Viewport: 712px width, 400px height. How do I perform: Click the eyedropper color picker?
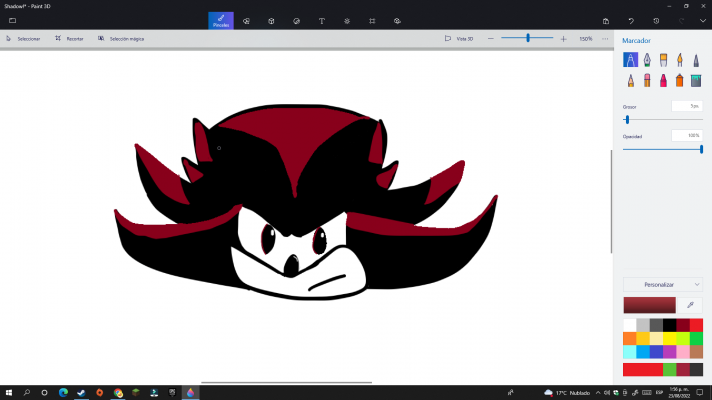(x=689, y=305)
